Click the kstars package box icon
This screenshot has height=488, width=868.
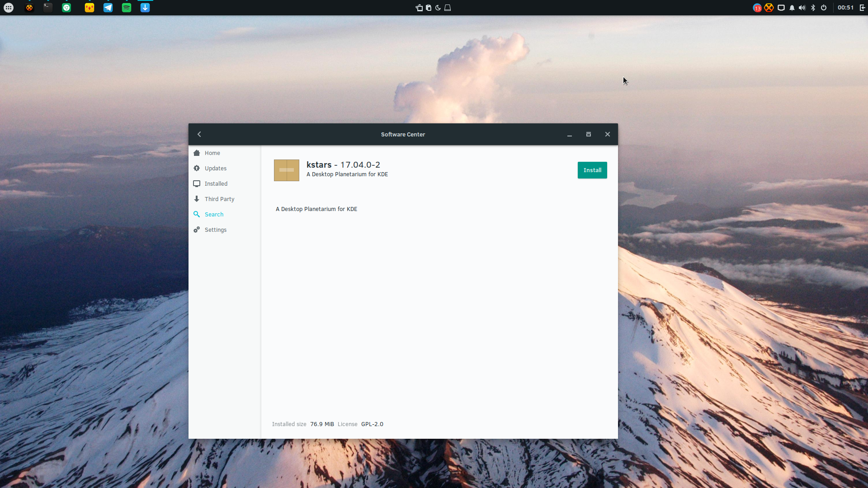click(x=287, y=170)
